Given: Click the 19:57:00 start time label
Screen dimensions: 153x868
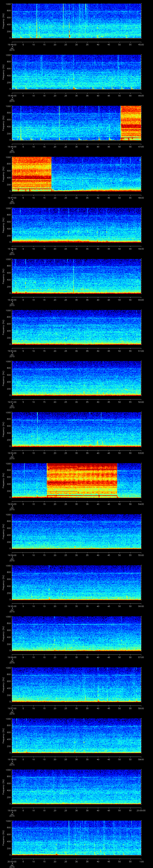Looking at the screenshot, I should pos(12,708).
